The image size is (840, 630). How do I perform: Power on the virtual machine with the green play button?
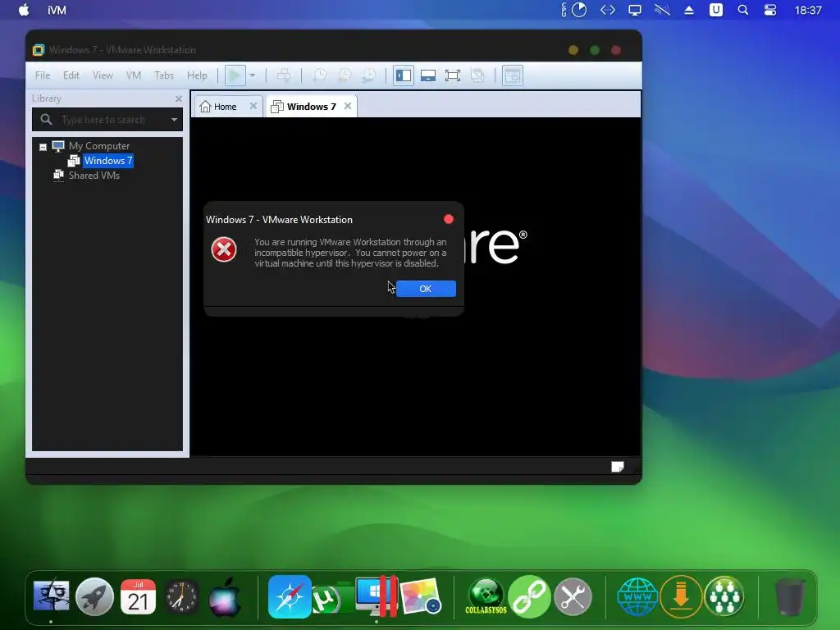pos(235,75)
